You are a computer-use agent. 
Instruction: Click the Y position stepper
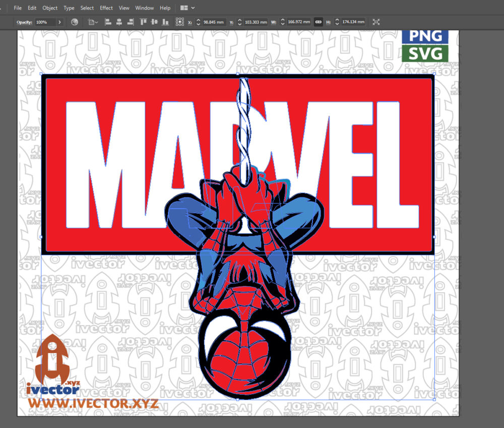click(x=239, y=22)
